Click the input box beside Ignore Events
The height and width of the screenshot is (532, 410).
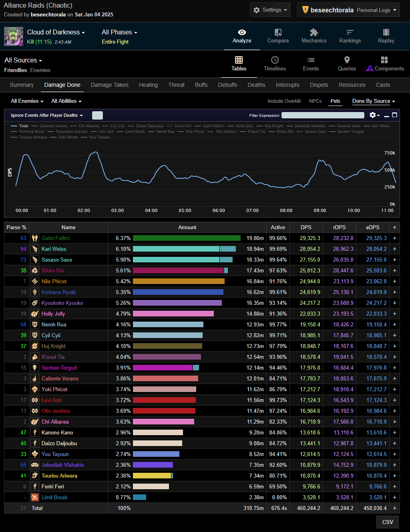click(x=97, y=115)
